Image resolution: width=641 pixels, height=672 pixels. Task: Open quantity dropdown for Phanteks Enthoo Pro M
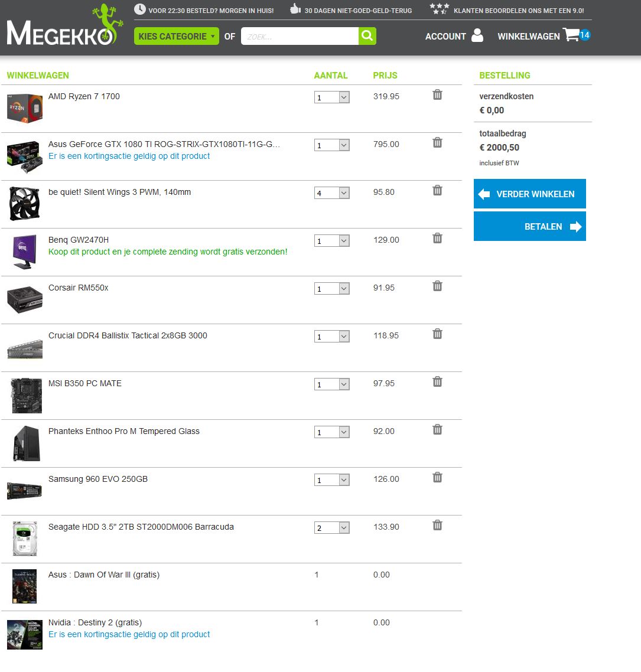[332, 432]
